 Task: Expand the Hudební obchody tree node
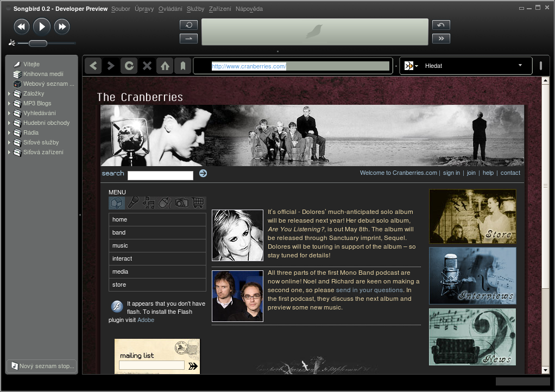9,123
